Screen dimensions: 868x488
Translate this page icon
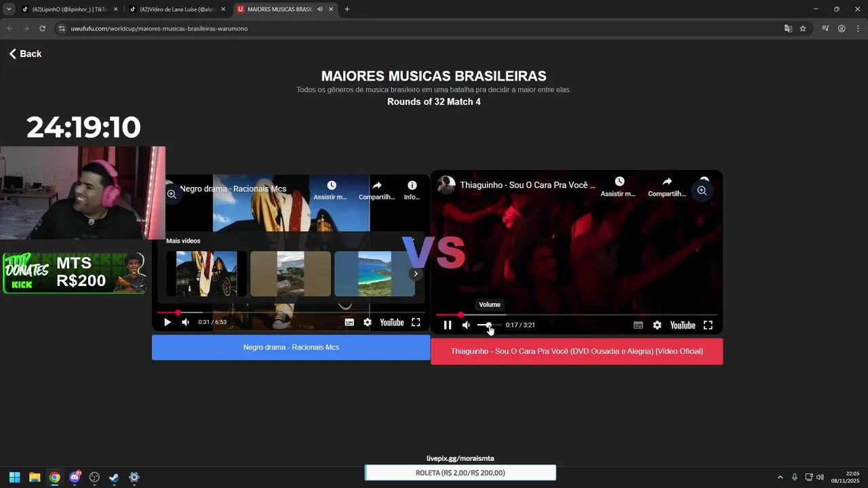click(788, 28)
